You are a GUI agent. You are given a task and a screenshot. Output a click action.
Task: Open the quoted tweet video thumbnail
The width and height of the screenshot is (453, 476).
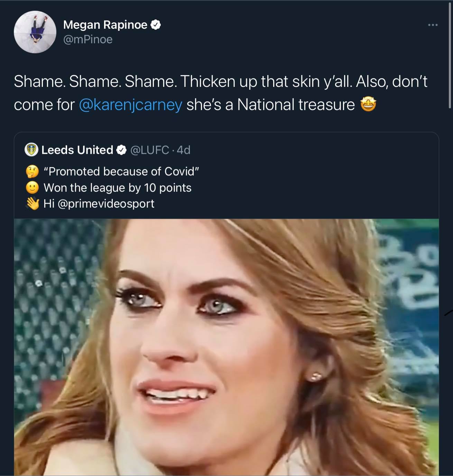226,346
